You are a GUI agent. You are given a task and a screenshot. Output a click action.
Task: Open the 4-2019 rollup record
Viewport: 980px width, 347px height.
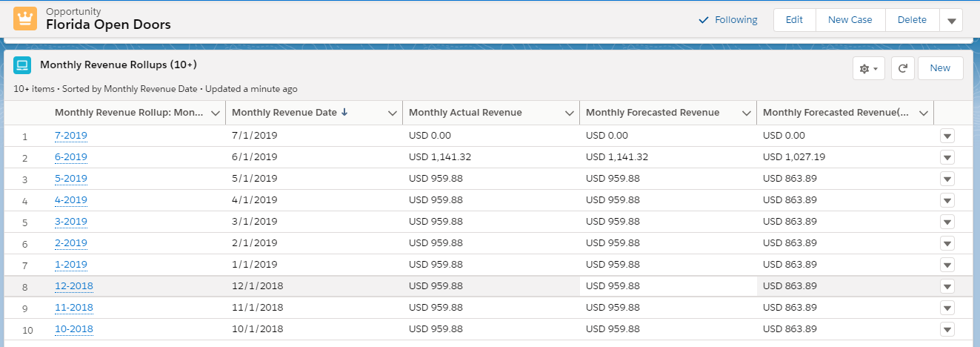pos(71,200)
